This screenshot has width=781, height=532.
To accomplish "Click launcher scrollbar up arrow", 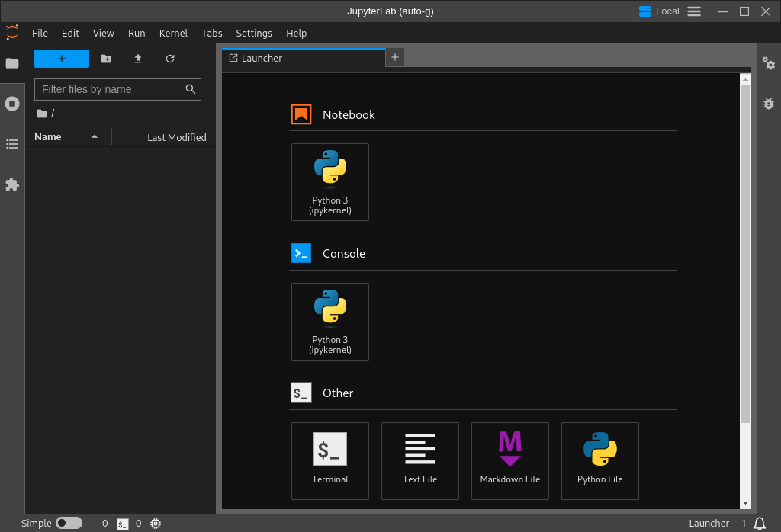I will (x=746, y=79).
